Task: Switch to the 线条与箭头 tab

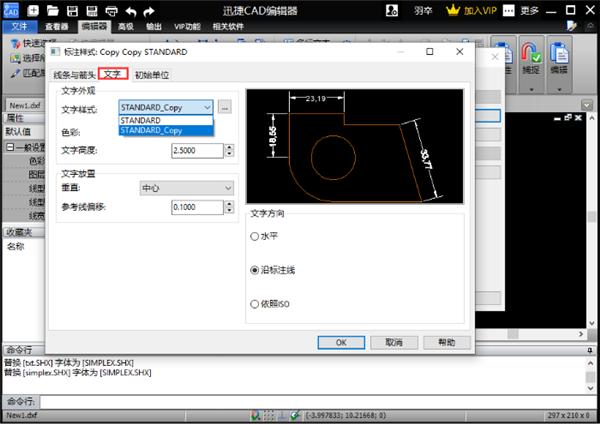Action: coord(74,75)
